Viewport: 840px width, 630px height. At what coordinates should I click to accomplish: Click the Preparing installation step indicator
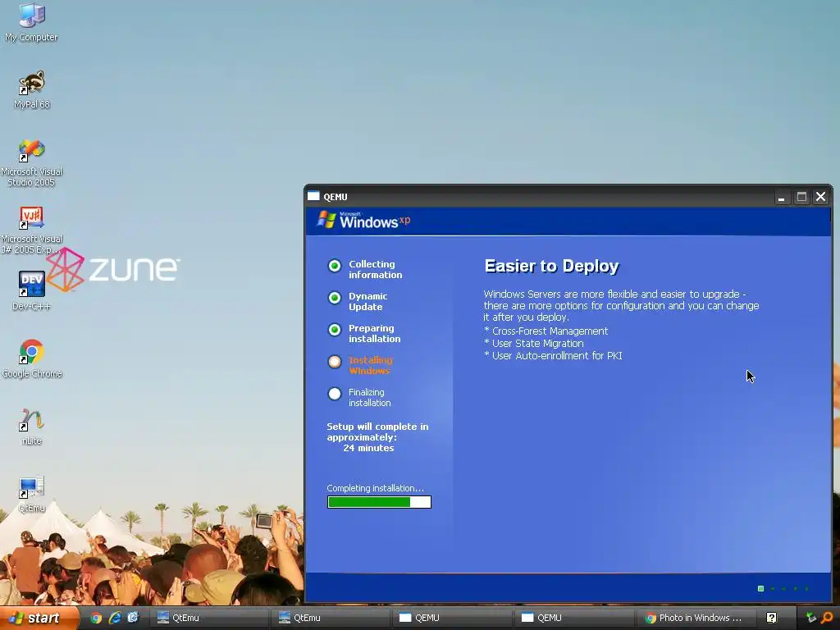point(335,330)
